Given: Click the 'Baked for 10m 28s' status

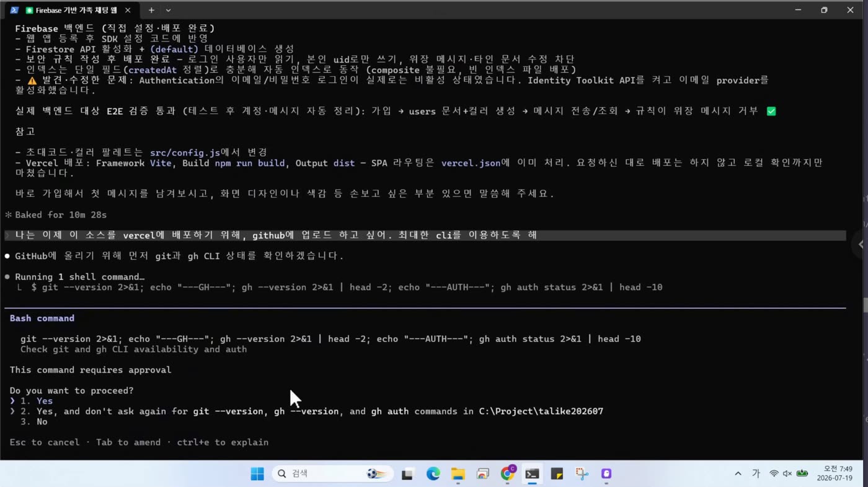Looking at the screenshot, I should point(61,215).
